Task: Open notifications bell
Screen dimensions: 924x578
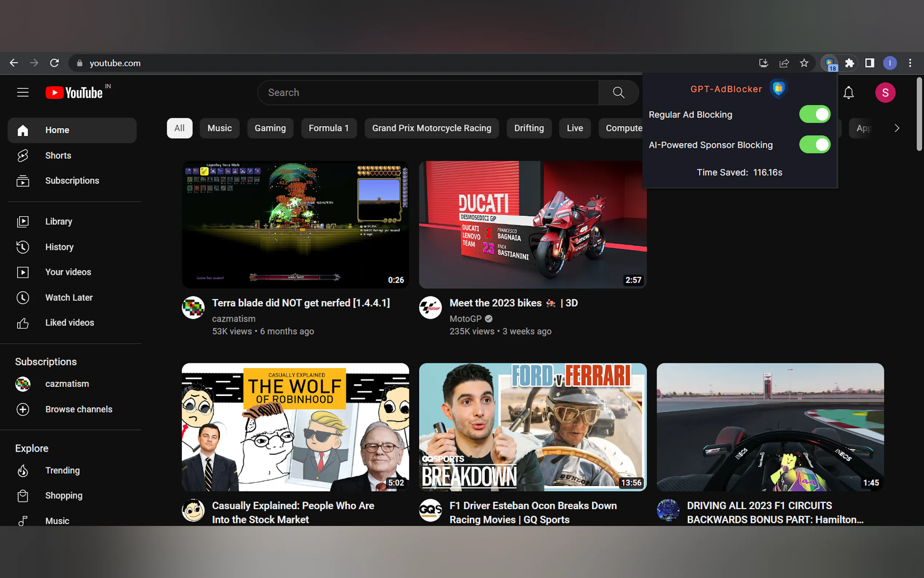Action: 849,92
